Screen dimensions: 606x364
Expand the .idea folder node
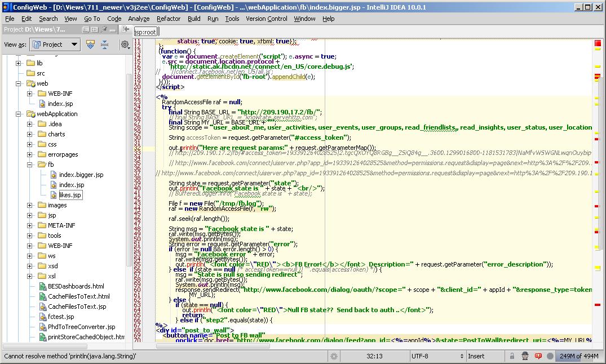30,124
